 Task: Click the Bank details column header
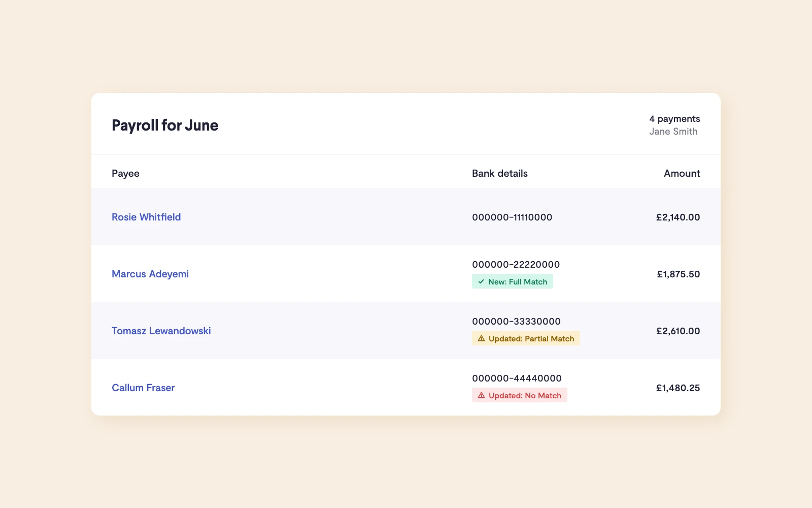pos(500,173)
